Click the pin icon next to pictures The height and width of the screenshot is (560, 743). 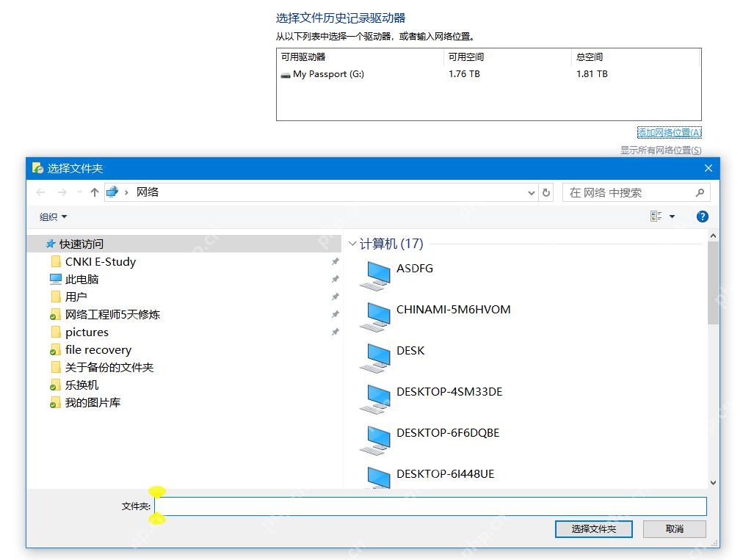pos(335,332)
